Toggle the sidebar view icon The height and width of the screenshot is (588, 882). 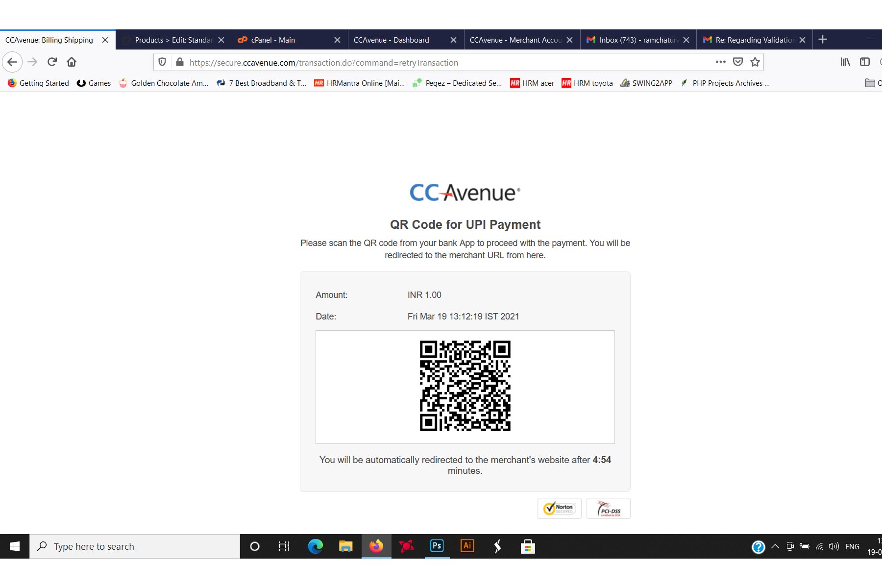pyautogui.click(x=865, y=62)
